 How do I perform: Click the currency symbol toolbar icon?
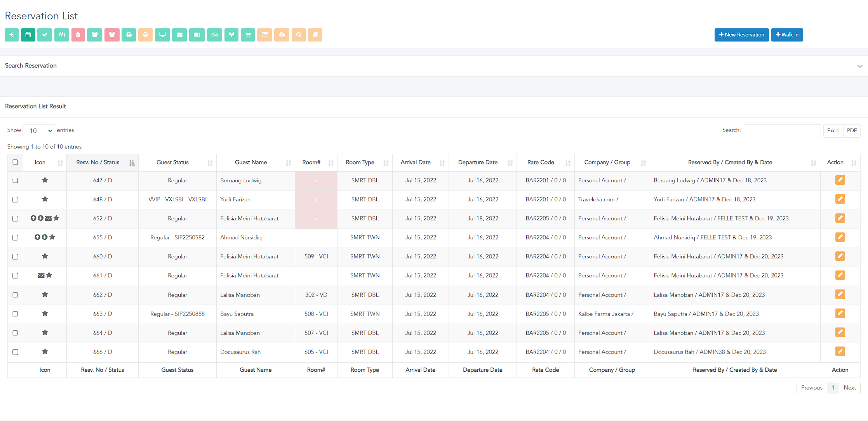pos(231,35)
